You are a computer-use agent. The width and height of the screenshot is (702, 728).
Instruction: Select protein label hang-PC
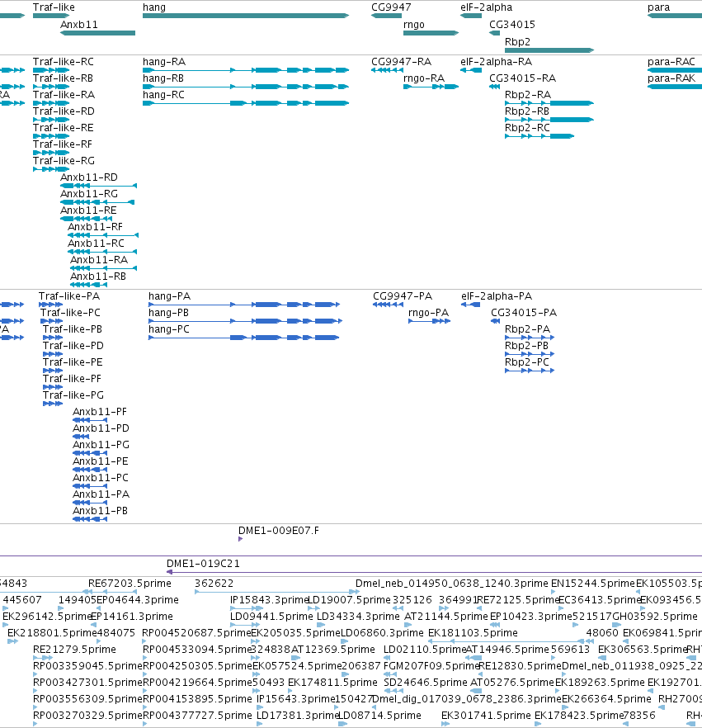169,329
